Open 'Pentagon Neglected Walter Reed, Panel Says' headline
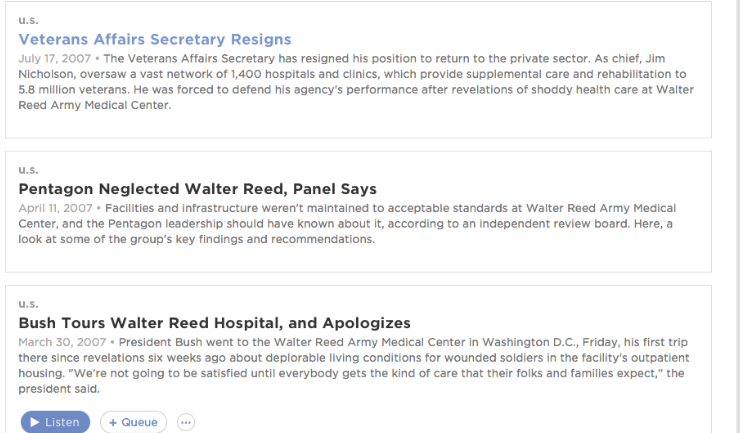The image size is (740, 433). [x=197, y=189]
